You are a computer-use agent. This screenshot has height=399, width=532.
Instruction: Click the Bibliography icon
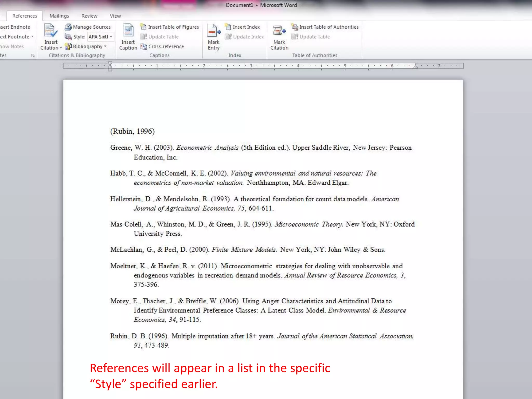[x=68, y=46]
